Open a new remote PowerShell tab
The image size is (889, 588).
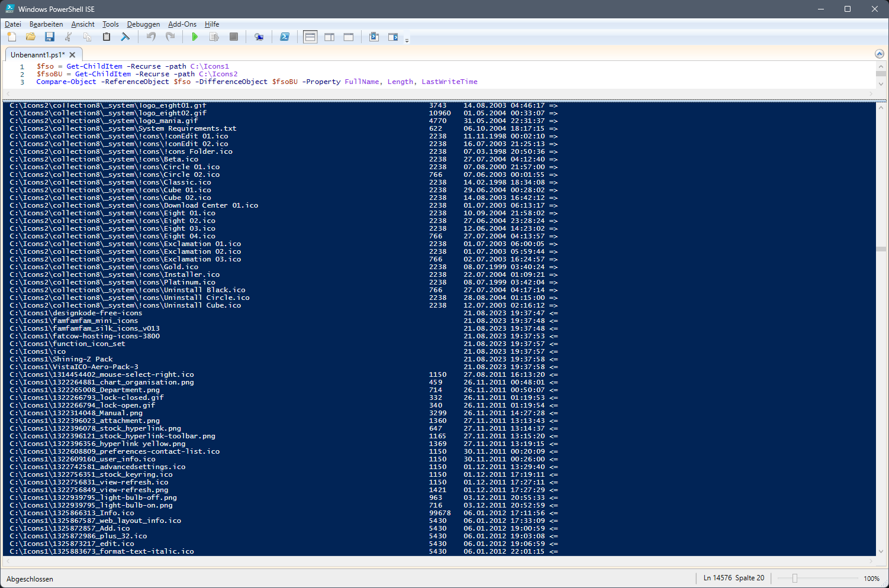pyautogui.click(x=259, y=37)
